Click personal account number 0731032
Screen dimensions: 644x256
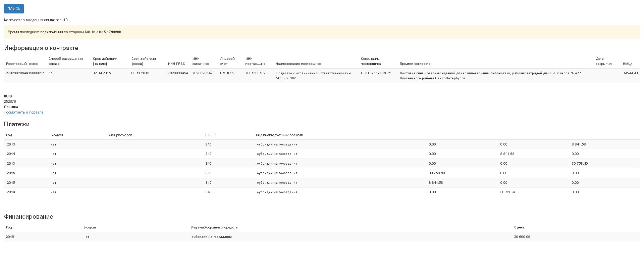point(227,73)
